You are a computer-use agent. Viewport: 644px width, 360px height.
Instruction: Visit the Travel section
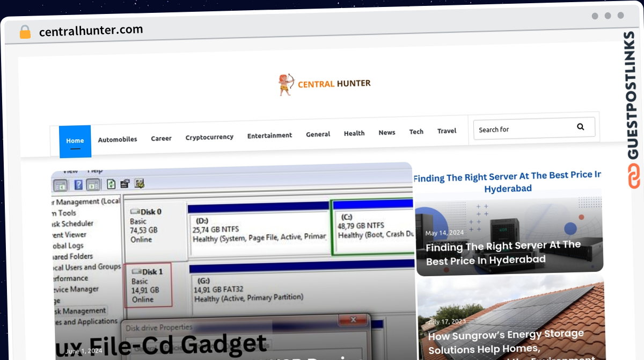(447, 131)
